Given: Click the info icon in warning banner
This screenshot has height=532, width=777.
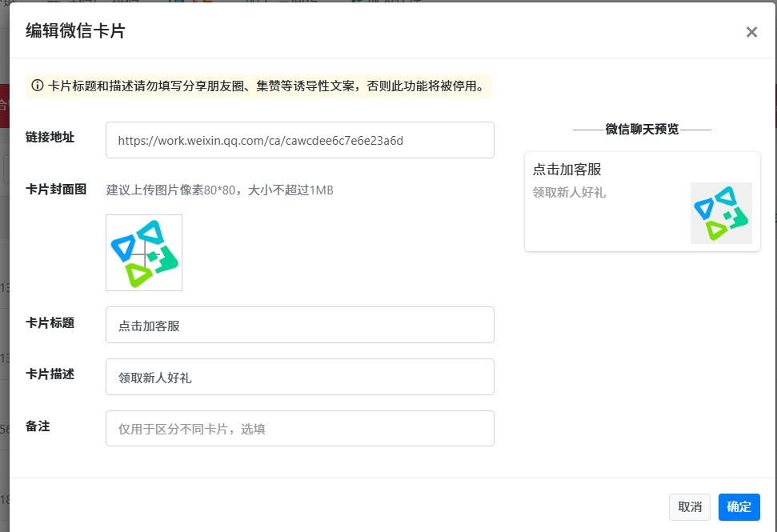Looking at the screenshot, I should (x=38, y=86).
